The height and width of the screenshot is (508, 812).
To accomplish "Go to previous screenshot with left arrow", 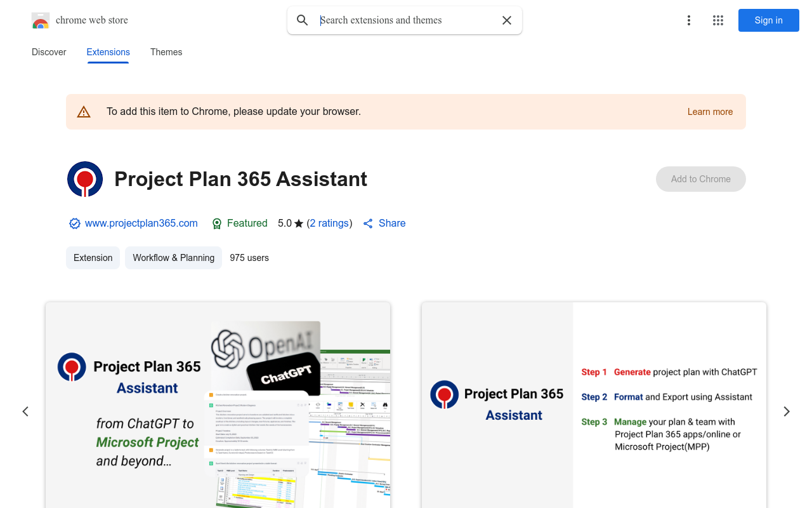I will tap(25, 411).
